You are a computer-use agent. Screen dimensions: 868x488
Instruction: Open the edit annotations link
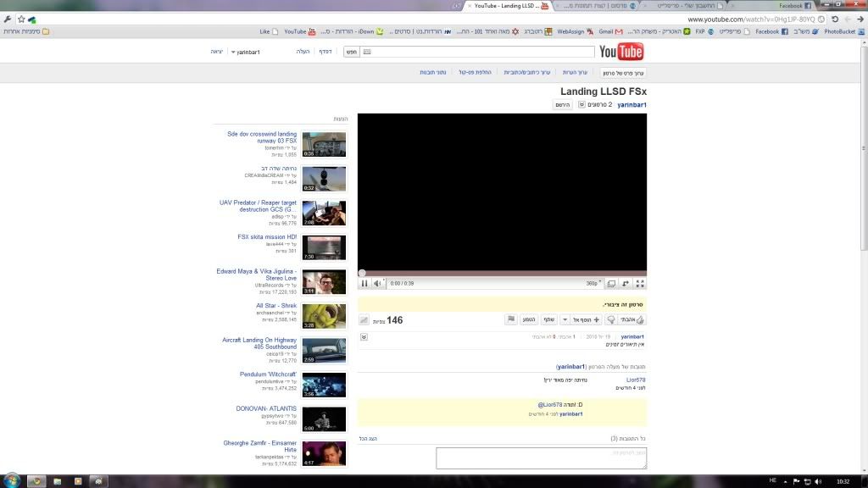[575, 73]
